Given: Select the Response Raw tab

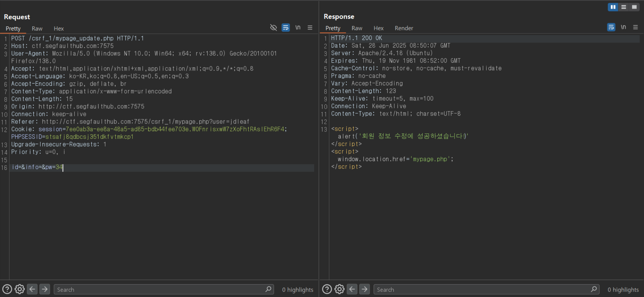Looking at the screenshot, I should [x=357, y=28].
